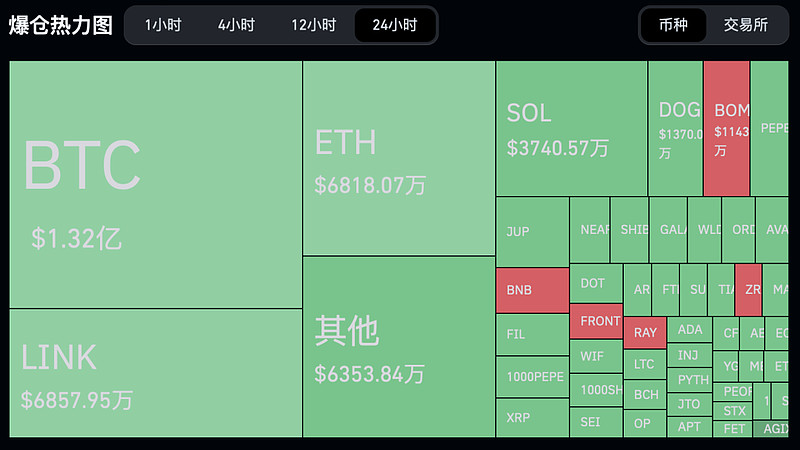Viewport: 800px width, 450px height.
Task: Select the ETH $6818.07万 block
Action: (398, 158)
